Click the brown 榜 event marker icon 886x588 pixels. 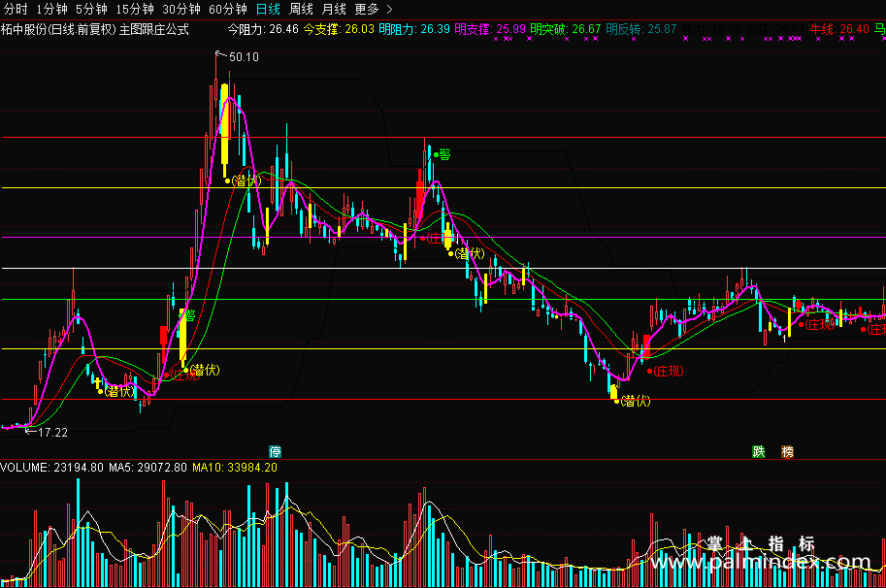787,451
